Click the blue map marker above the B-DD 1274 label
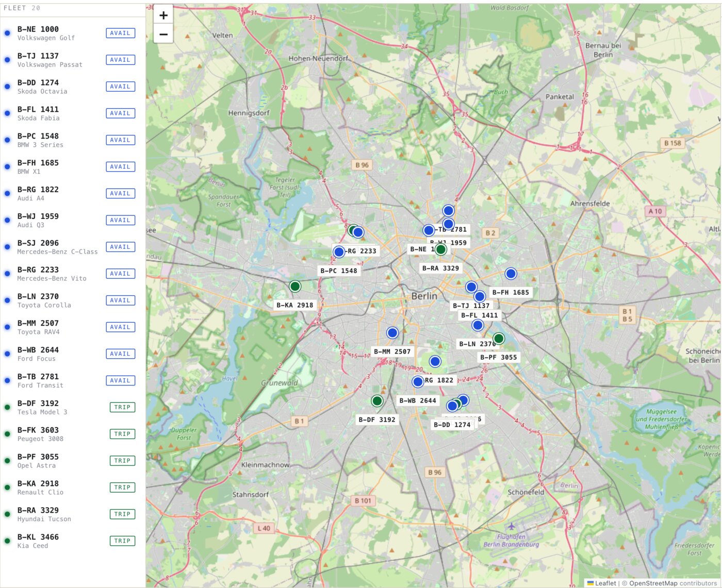This screenshot has height=588, width=722. [452, 406]
